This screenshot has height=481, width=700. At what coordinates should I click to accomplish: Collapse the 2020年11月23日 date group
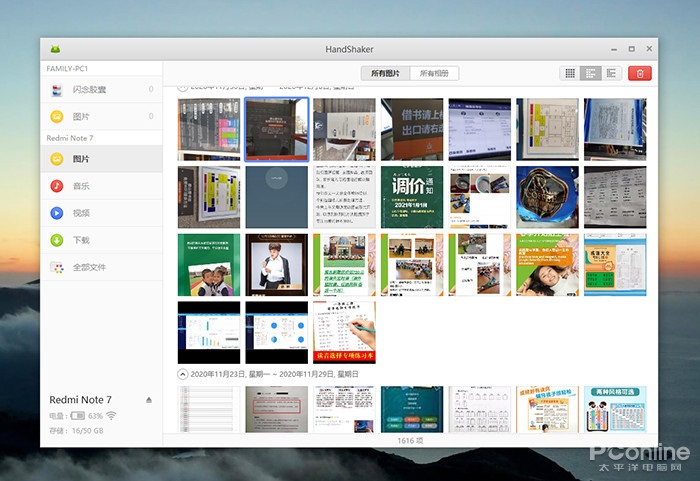(183, 373)
